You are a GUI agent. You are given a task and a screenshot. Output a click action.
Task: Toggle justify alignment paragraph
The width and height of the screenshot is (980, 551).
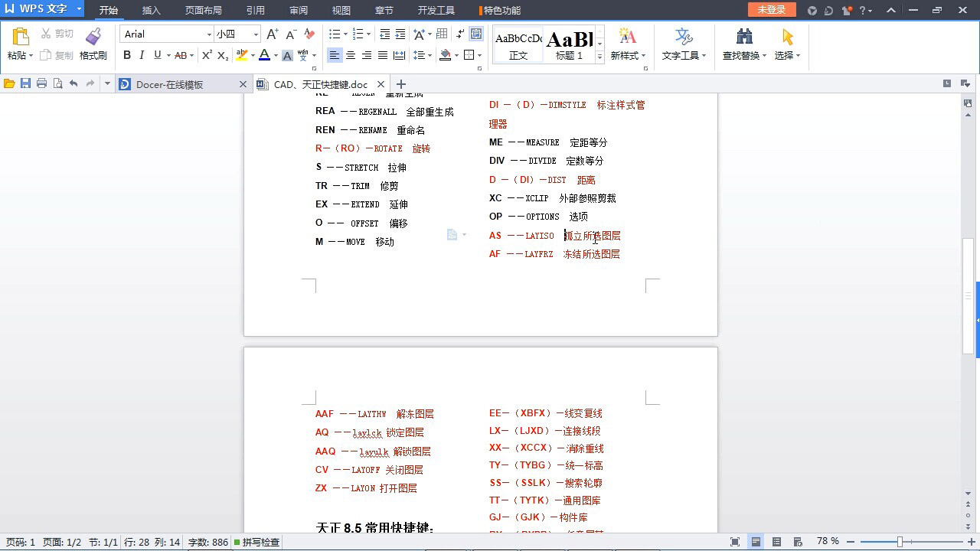coord(383,55)
